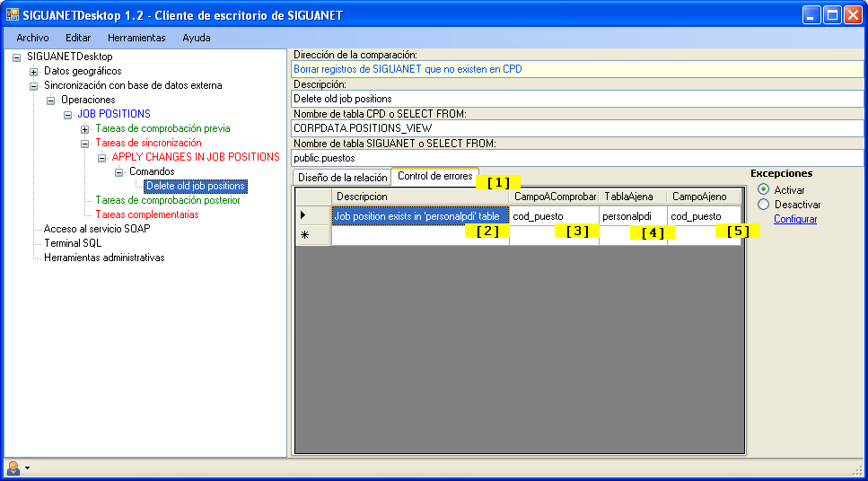Select the Datos geográficos tree label
868x481 pixels.
tap(83, 71)
